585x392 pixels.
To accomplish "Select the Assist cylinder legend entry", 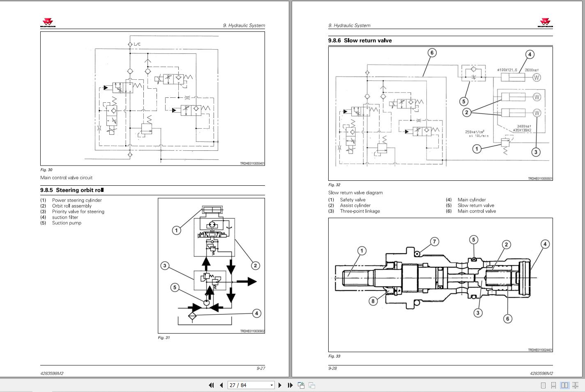I will tap(355, 205).
